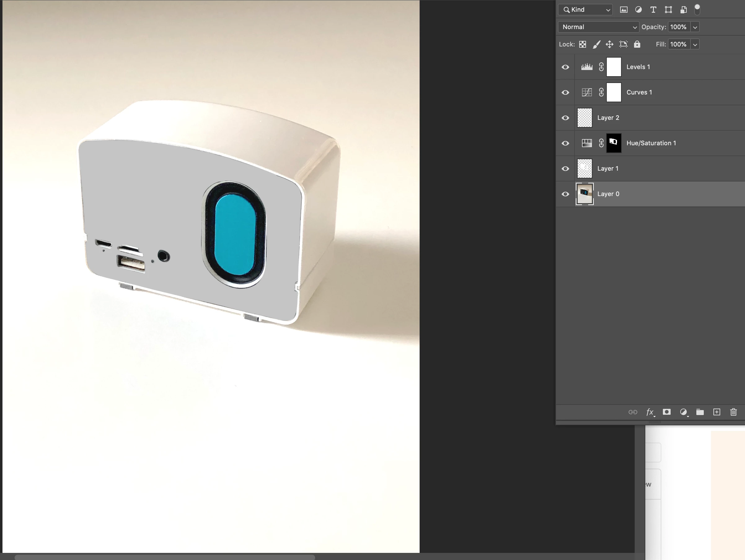Expand the Opacity slider dropdown arrow
Screen dimensions: 745x560
(x=695, y=27)
